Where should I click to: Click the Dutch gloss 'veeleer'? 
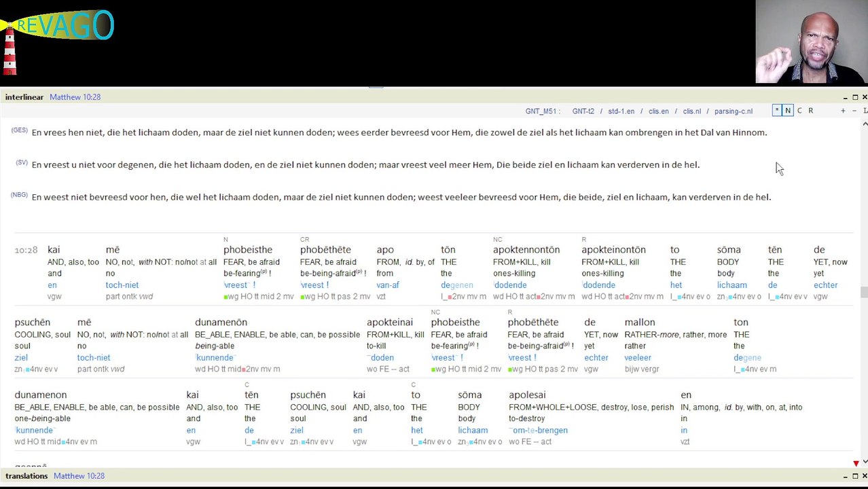(x=638, y=358)
